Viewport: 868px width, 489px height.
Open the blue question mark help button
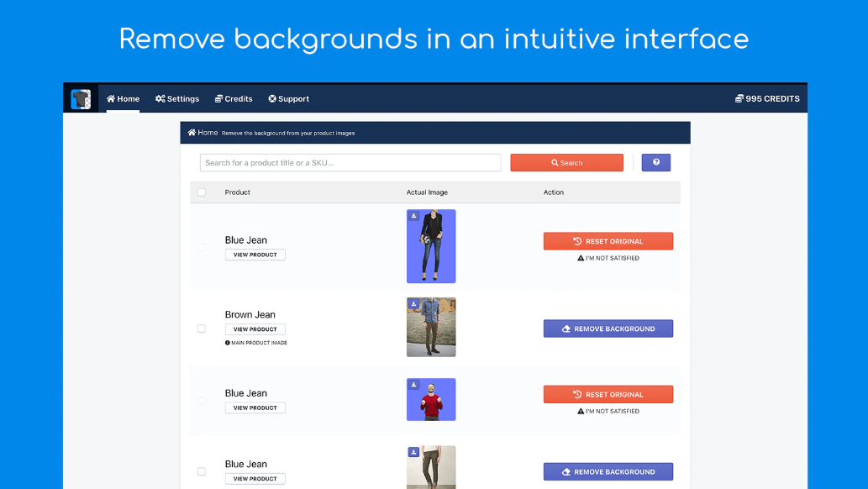tap(655, 162)
